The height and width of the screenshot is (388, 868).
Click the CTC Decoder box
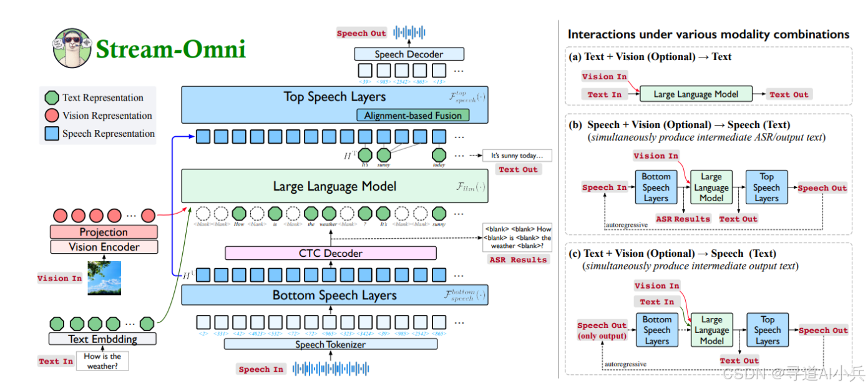coord(331,253)
